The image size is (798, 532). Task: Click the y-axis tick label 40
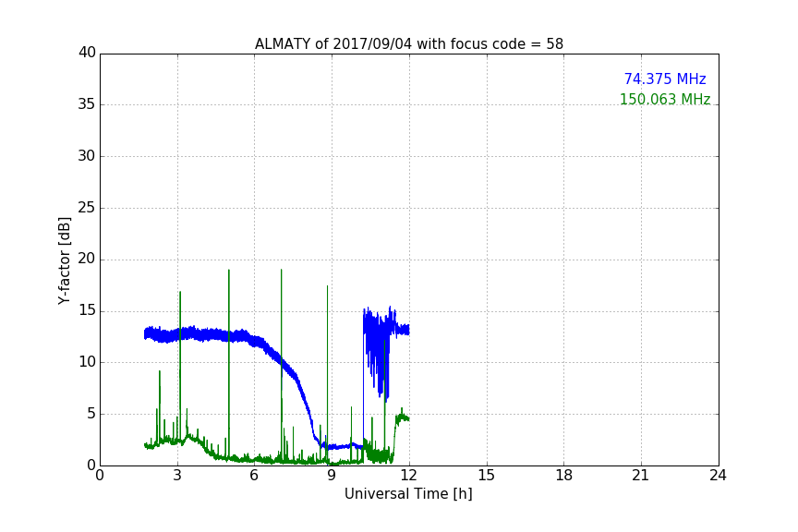point(87,53)
